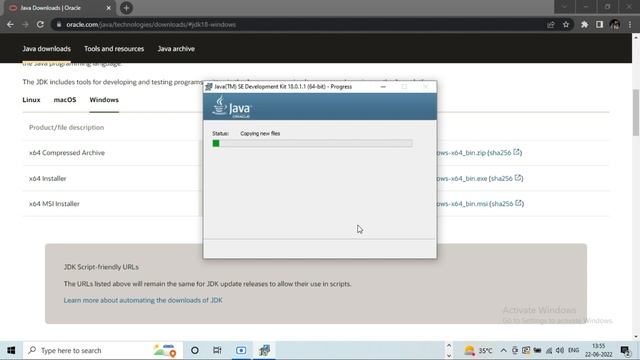Viewport: 640px width, 360px height.
Task: Open Task View on taskbar
Action: (x=217, y=350)
